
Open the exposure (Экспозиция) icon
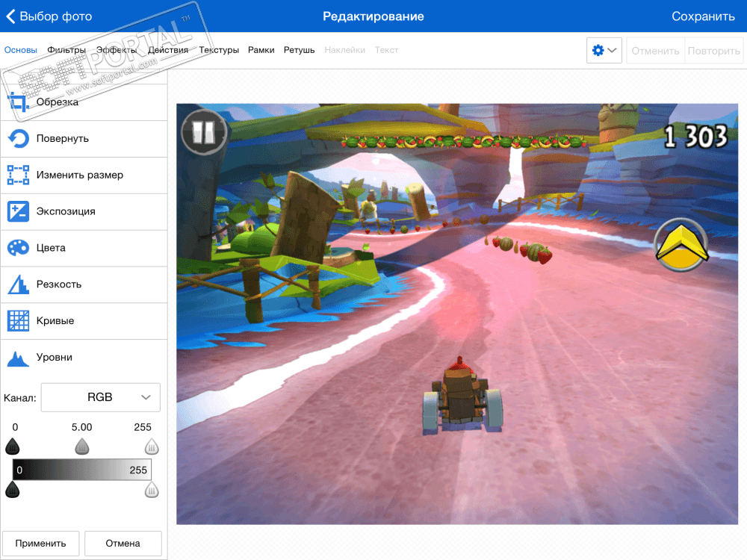pyautogui.click(x=18, y=211)
